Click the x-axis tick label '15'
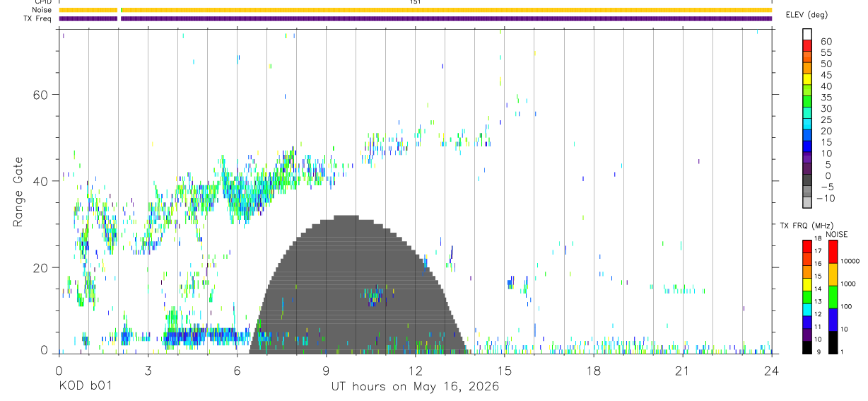 tap(504, 371)
